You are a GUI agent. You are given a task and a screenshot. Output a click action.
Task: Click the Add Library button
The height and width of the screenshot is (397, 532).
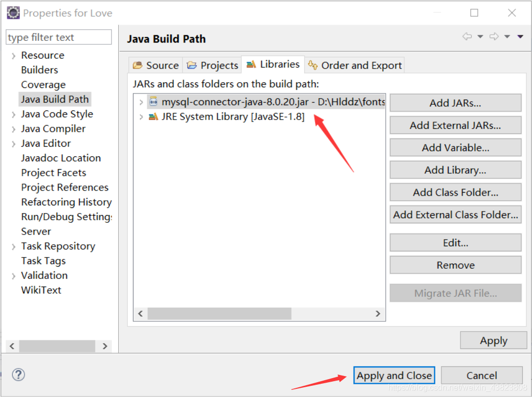point(455,170)
